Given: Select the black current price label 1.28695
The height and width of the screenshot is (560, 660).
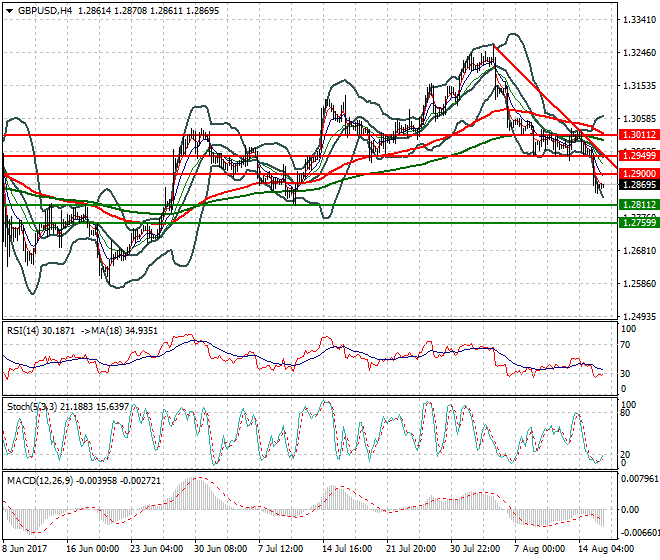Looking at the screenshot, I should pyautogui.click(x=639, y=184).
